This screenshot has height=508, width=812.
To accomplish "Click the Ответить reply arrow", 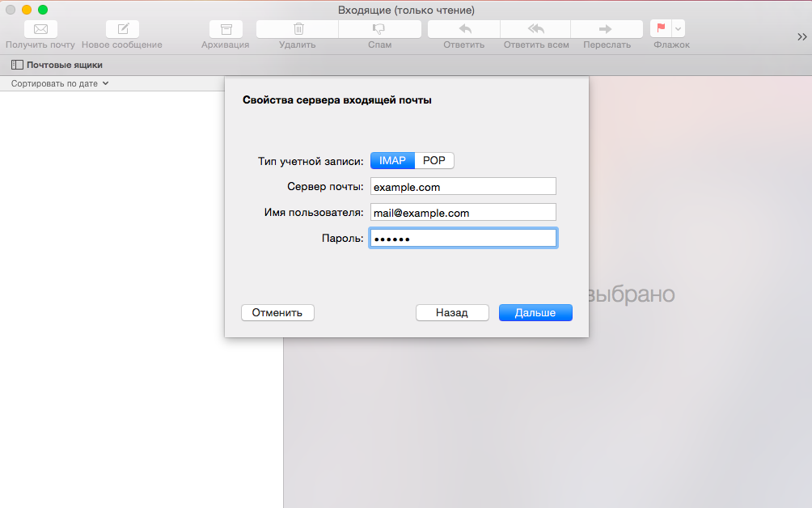I will 464,29.
